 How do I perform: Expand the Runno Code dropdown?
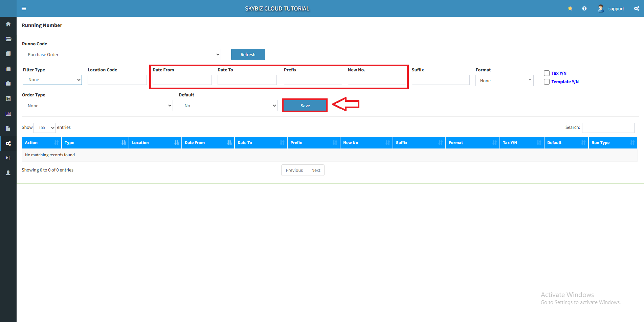pos(121,54)
